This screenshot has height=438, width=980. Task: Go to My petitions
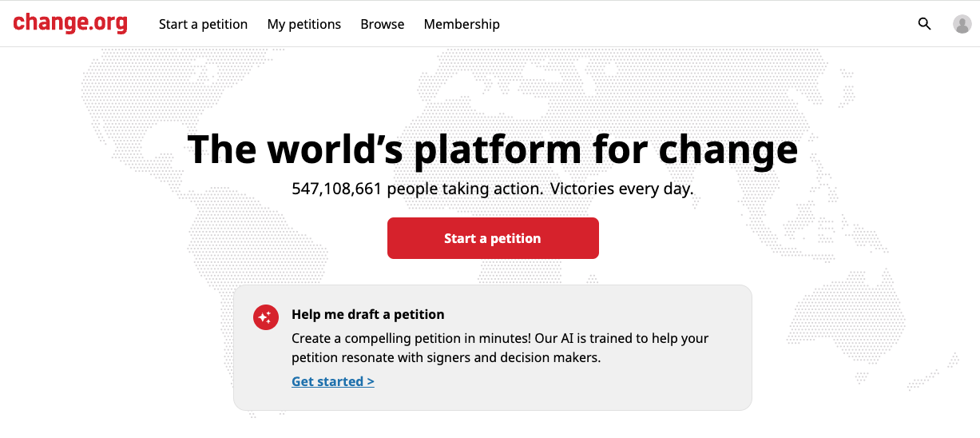(x=304, y=24)
